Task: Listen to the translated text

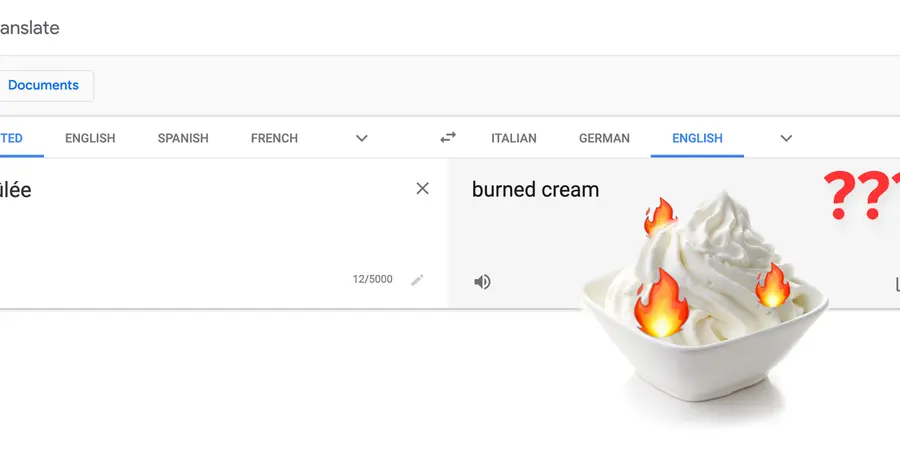Action: point(482,282)
